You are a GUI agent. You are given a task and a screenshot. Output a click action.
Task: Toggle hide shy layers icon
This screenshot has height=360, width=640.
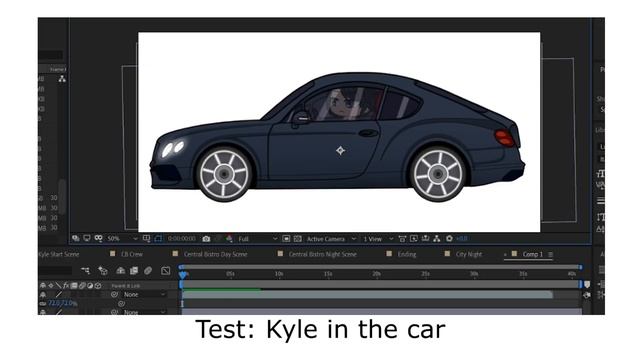click(x=120, y=271)
